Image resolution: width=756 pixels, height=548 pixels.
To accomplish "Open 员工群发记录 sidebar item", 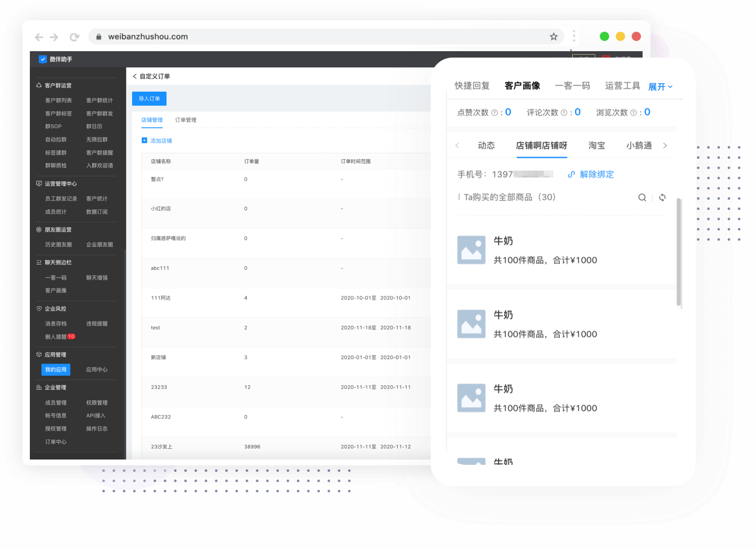I will 61,199.
